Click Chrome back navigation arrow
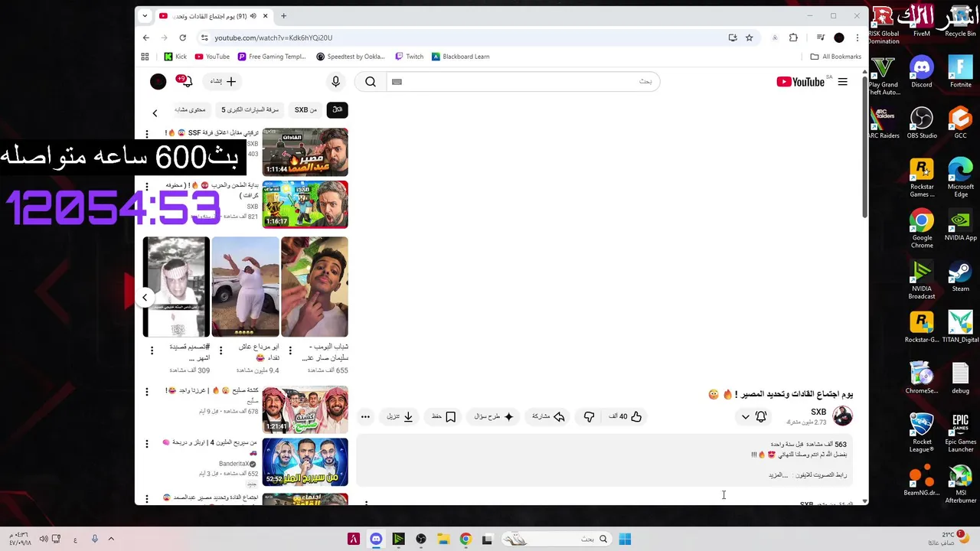Viewport: 980px width, 551px height. [x=146, y=37]
